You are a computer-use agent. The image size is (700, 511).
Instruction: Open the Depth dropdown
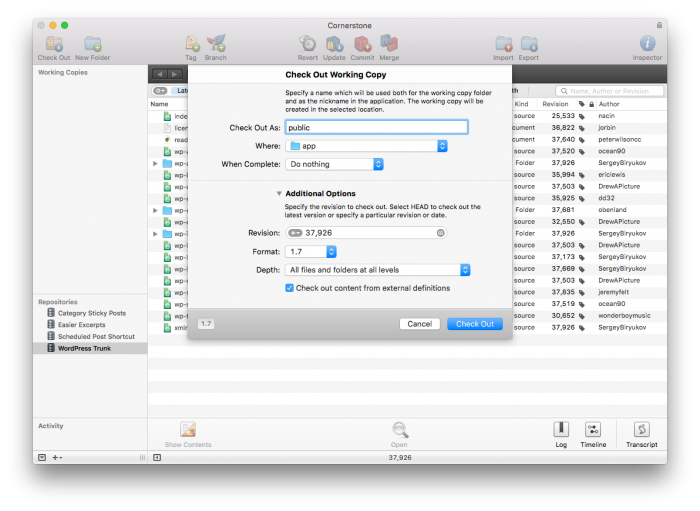(378, 270)
